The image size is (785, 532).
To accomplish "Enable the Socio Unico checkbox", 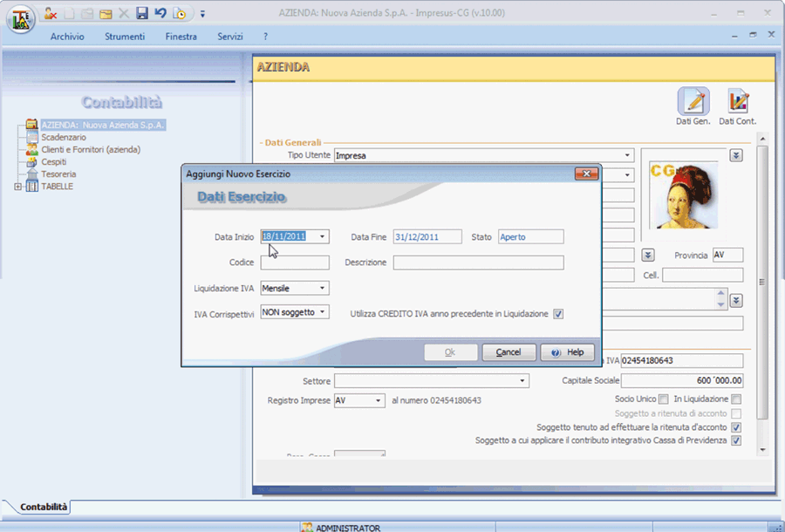I will coord(664,399).
